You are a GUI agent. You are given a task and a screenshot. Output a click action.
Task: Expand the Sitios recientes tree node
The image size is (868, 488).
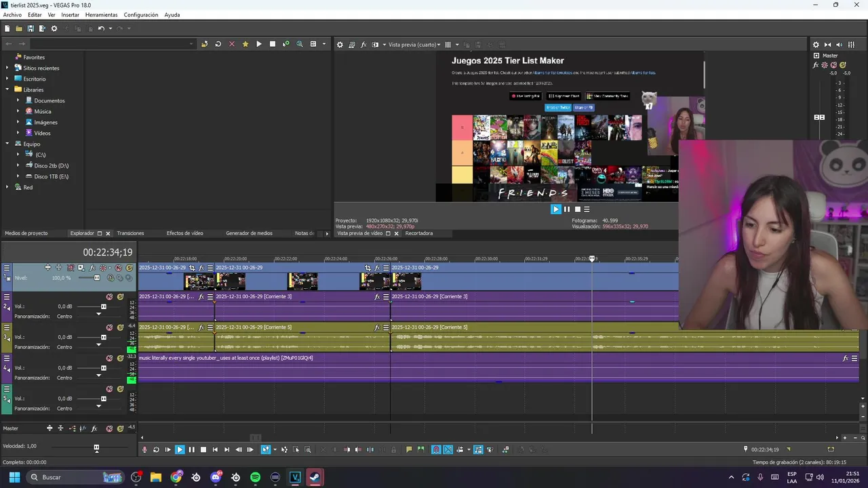pyautogui.click(x=7, y=68)
